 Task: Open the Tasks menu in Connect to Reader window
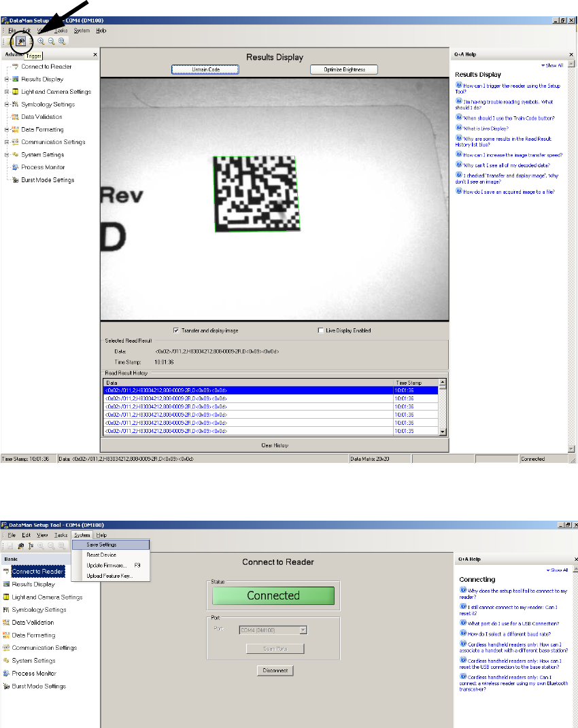(61, 536)
